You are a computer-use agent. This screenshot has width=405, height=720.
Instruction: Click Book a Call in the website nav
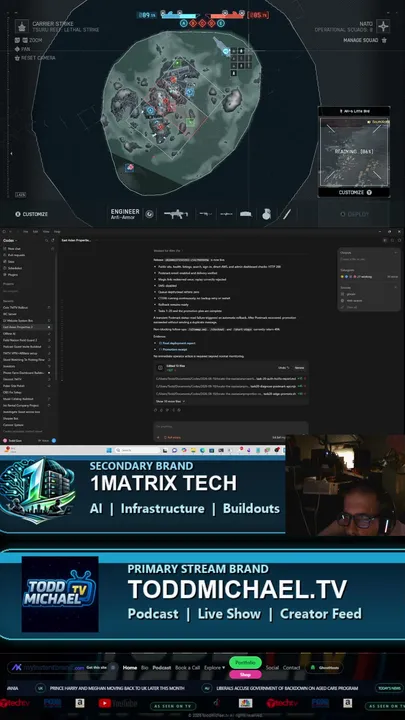click(187, 668)
